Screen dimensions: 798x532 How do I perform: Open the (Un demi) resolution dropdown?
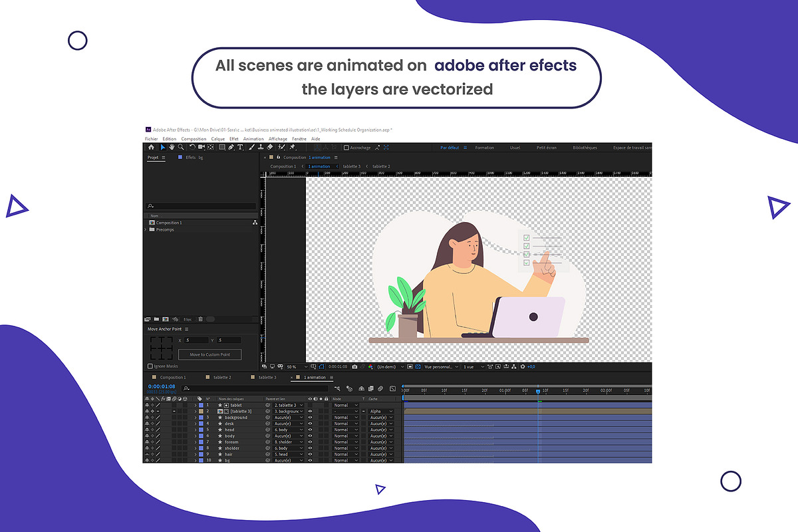pos(390,366)
